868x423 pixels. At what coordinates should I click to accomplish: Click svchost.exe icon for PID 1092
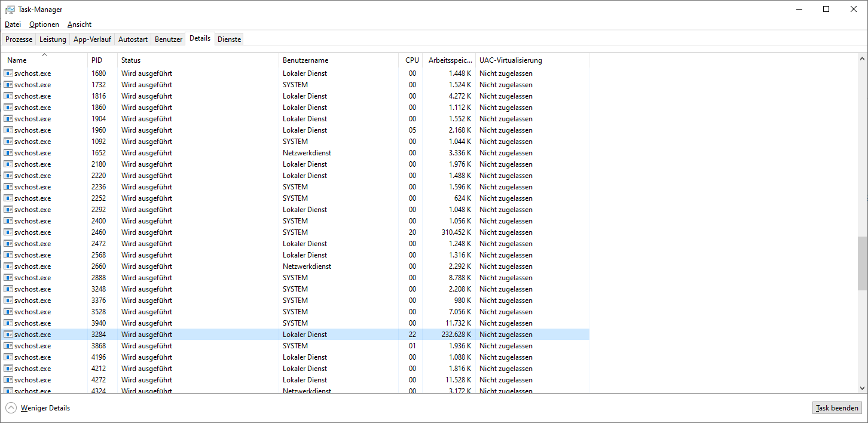click(8, 142)
